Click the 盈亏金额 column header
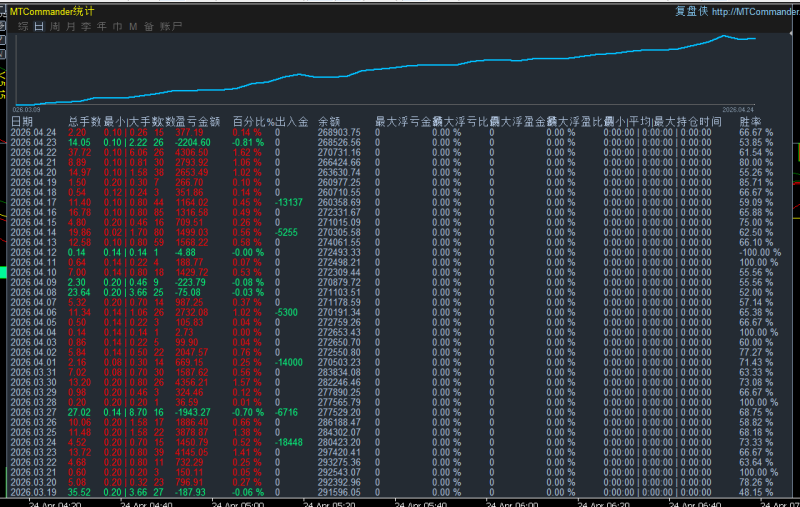 point(198,121)
